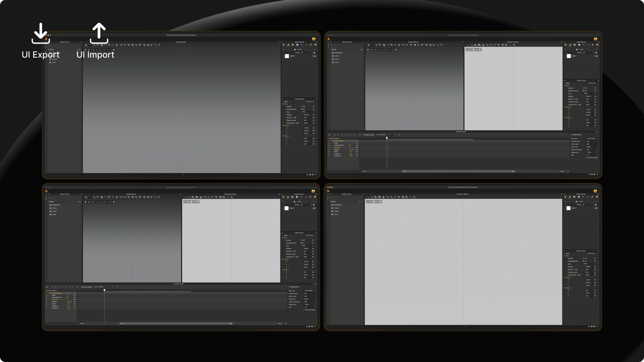In upper-right window, click timeline horizontal range scrollbar
Image resolution: width=644 pixels, height=362 pixels.
pyautogui.click(x=458, y=171)
